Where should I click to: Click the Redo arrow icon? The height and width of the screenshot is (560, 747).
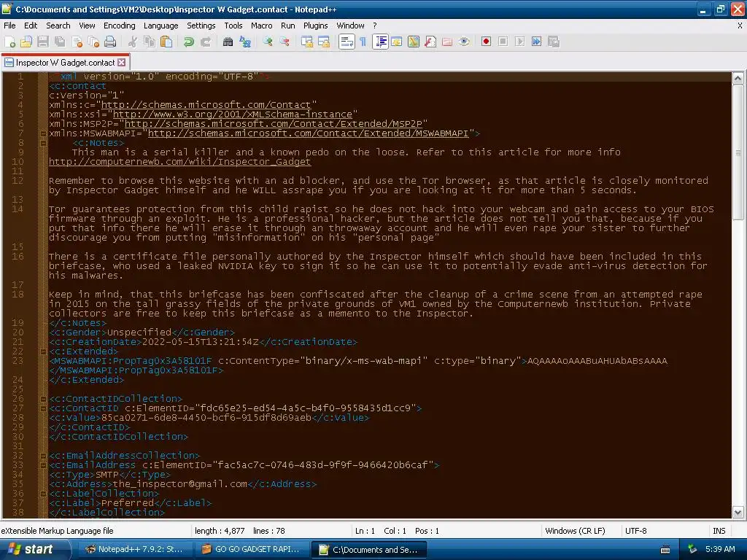point(205,42)
